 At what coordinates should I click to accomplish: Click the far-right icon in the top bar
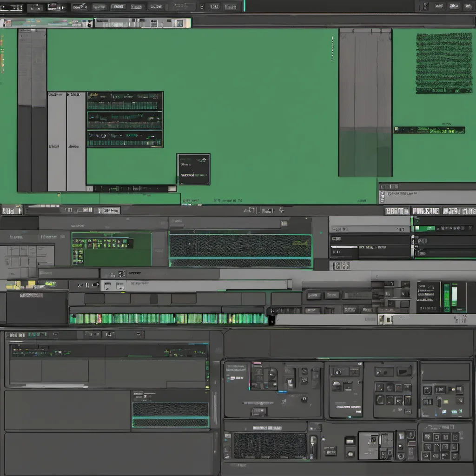pyautogui.click(x=469, y=6)
